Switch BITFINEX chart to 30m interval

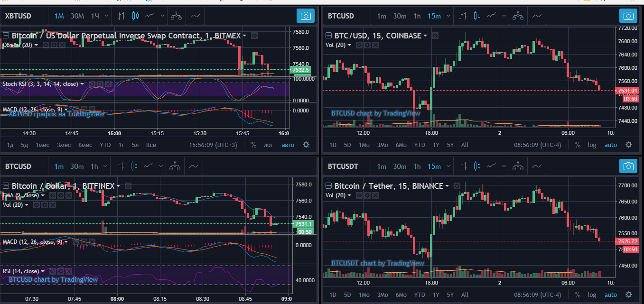77,166
